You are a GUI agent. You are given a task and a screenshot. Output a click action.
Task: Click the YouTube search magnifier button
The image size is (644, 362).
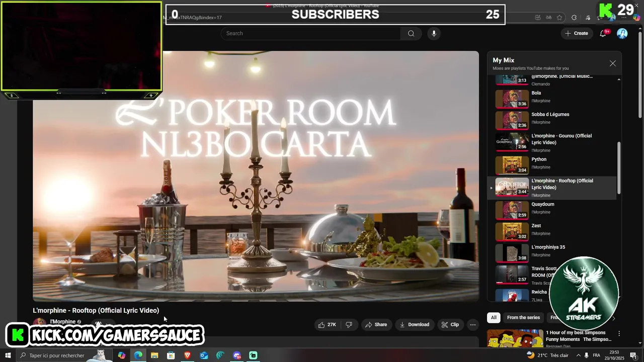(411, 33)
